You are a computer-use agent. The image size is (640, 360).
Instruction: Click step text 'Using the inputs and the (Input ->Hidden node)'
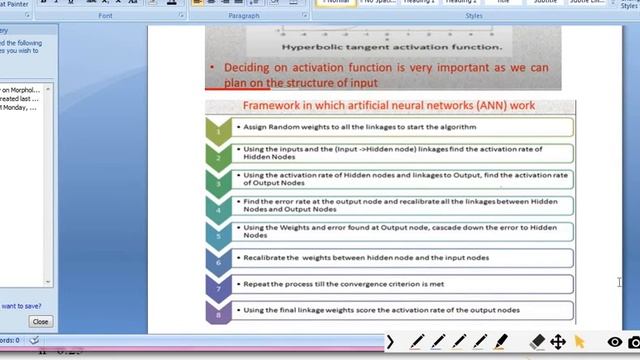(x=393, y=153)
